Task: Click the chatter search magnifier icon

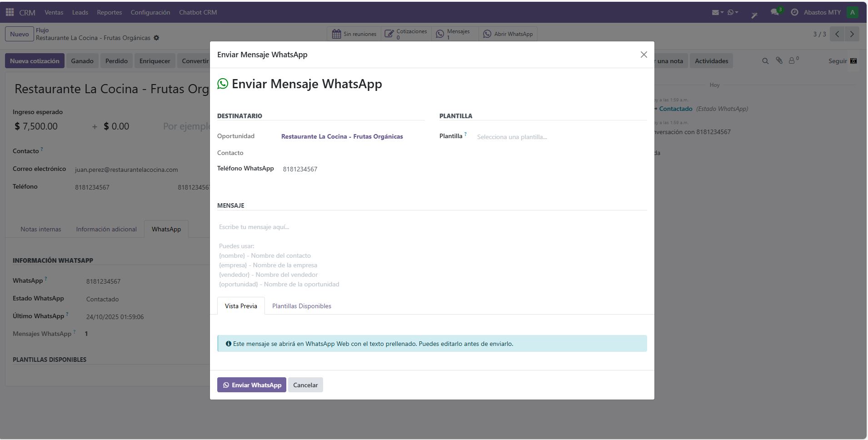Action: pos(765,61)
